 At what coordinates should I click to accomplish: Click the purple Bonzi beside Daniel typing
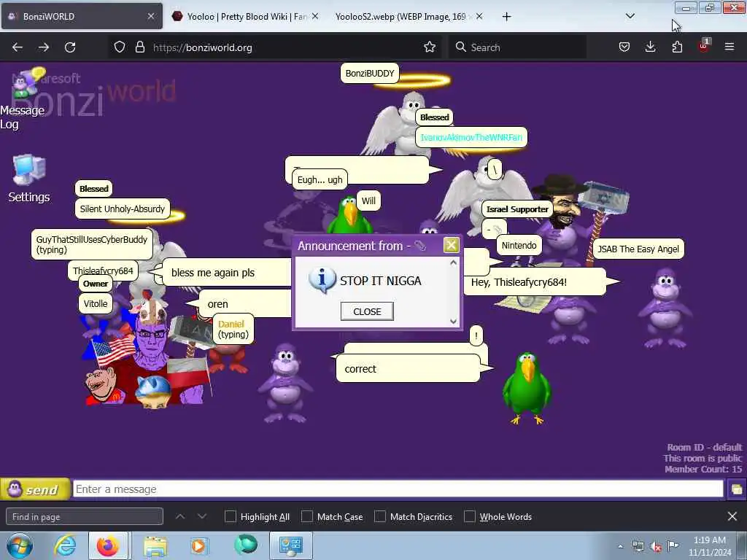click(x=285, y=384)
